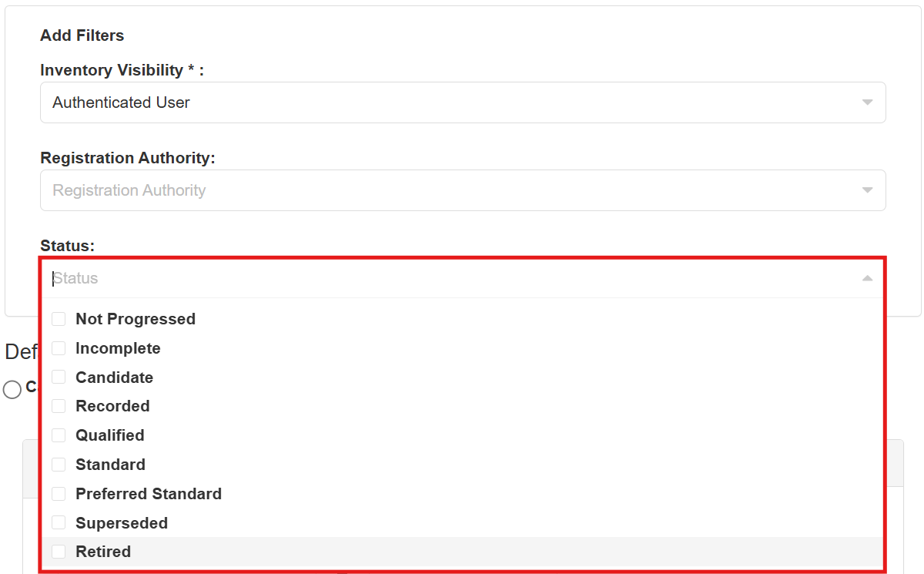This screenshot has height=574, width=924.
Task: Pick the Retired option label
Action: pos(103,552)
